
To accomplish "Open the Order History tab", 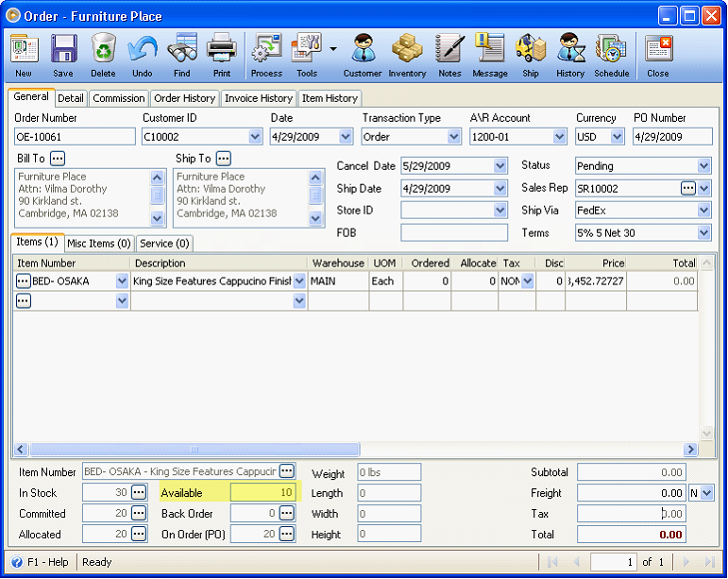I will coord(185,98).
